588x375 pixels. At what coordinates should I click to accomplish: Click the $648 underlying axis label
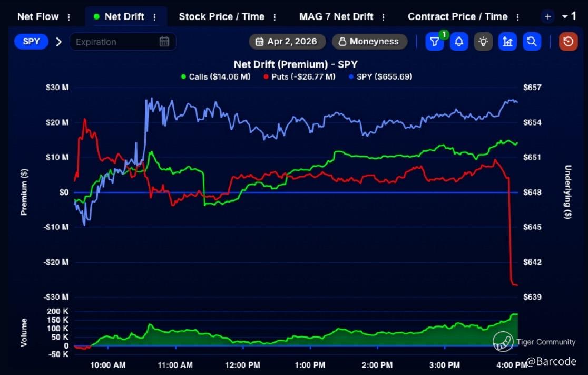[533, 193]
